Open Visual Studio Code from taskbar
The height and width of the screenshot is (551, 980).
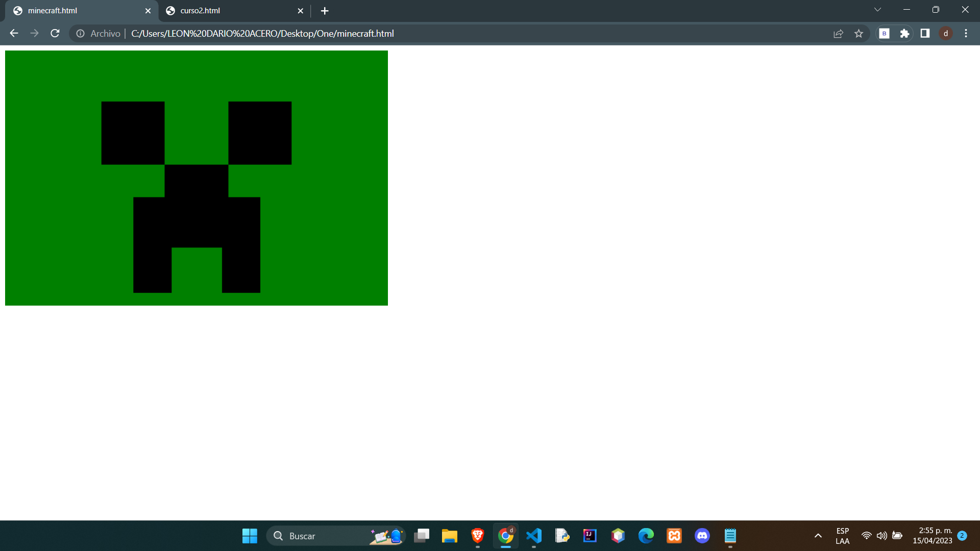533,536
